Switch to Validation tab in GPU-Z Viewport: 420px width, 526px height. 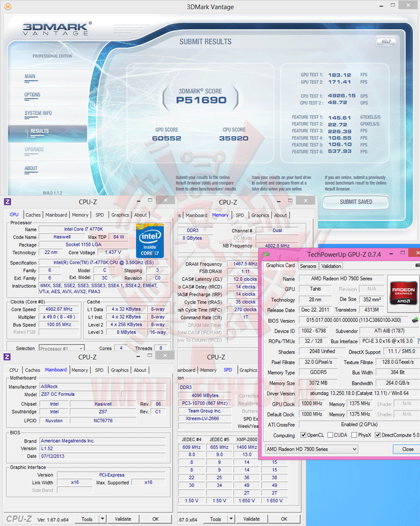(331, 266)
